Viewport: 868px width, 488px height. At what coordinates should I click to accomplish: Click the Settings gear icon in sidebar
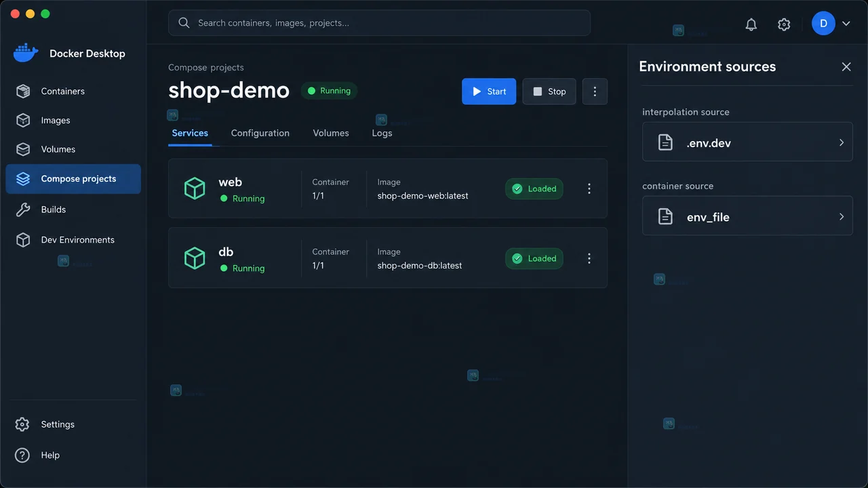[22, 424]
